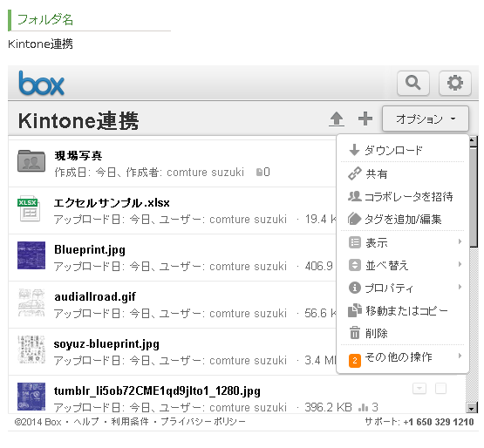
Task: Click the collaborator people icon in menu
Action: point(355,196)
